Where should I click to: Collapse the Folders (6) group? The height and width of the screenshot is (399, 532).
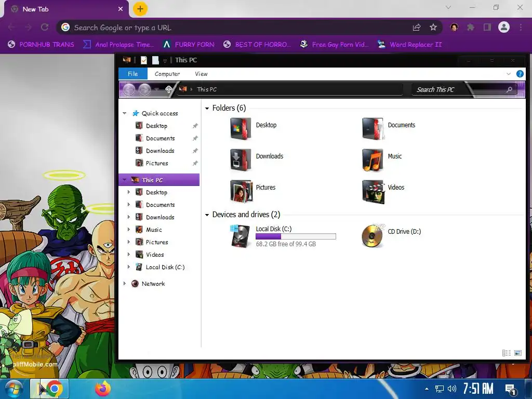[x=207, y=108]
